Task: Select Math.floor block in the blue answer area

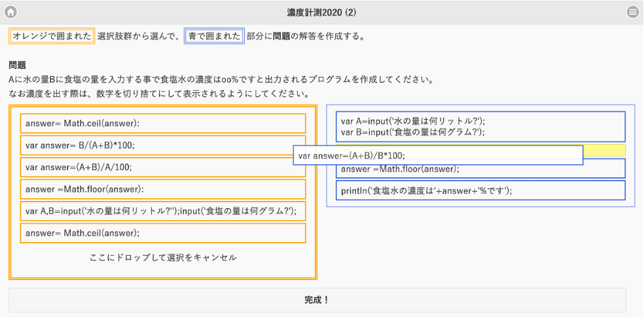Action: [x=481, y=169]
